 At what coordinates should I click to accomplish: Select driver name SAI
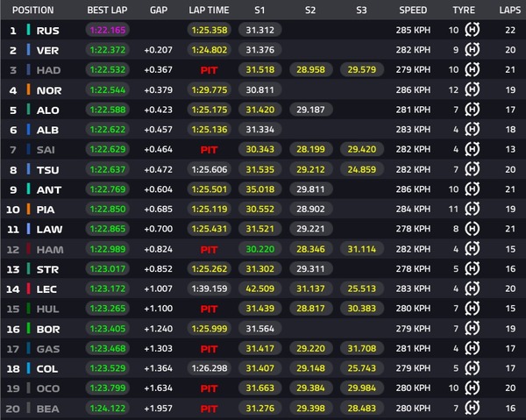pos(46,150)
